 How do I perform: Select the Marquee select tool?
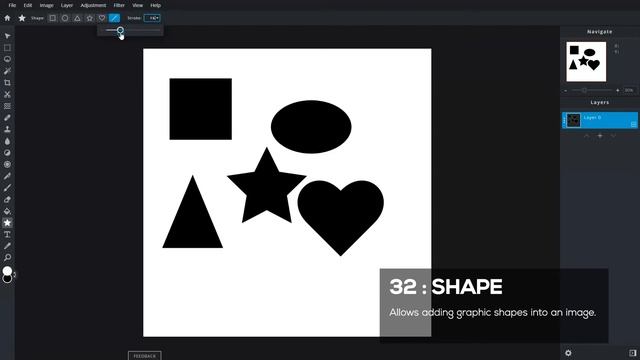pyautogui.click(x=7, y=48)
